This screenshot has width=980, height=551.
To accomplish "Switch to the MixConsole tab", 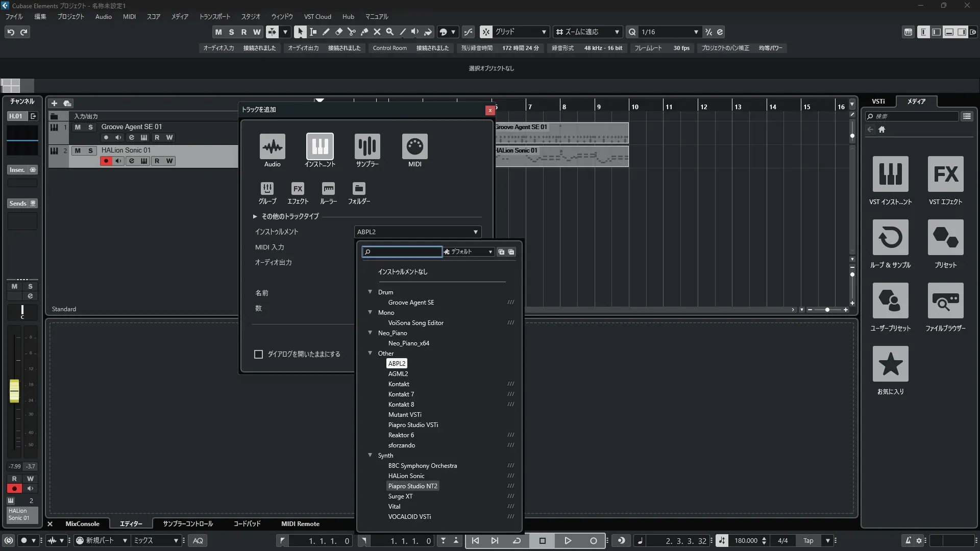I will pos(82,524).
